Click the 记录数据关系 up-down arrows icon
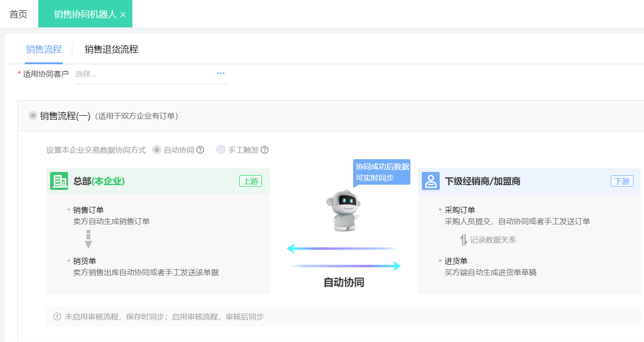 [463, 240]
